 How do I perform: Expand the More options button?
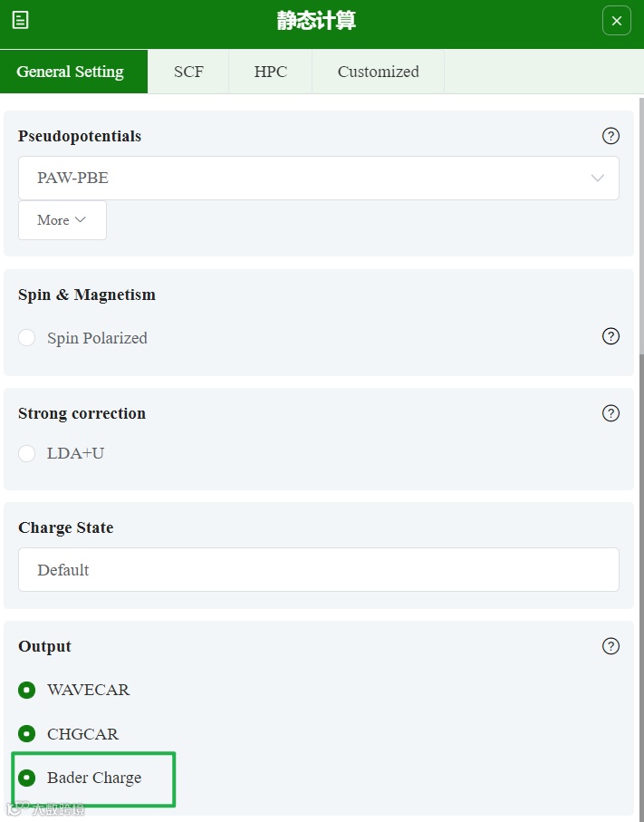tap(62, 220)
